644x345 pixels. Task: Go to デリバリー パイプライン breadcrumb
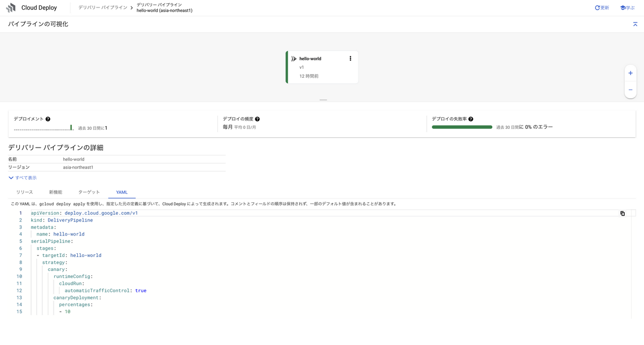103,8
